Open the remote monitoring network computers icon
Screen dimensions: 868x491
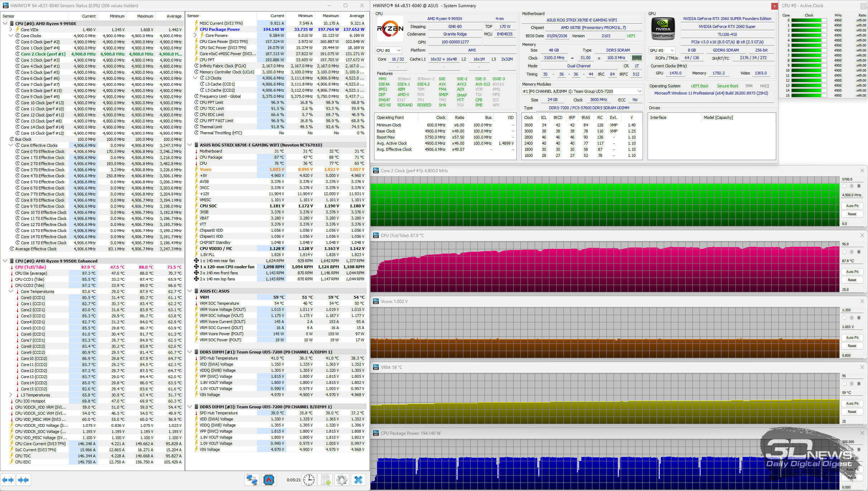[252, 480]
